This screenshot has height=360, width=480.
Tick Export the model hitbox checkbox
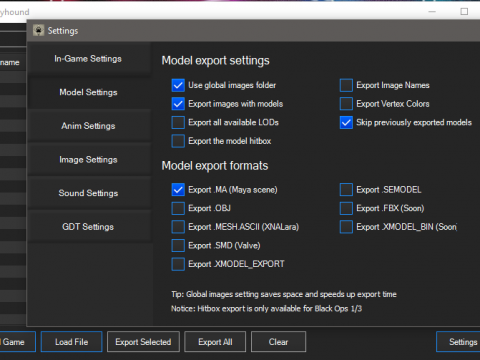pos(178,141)
